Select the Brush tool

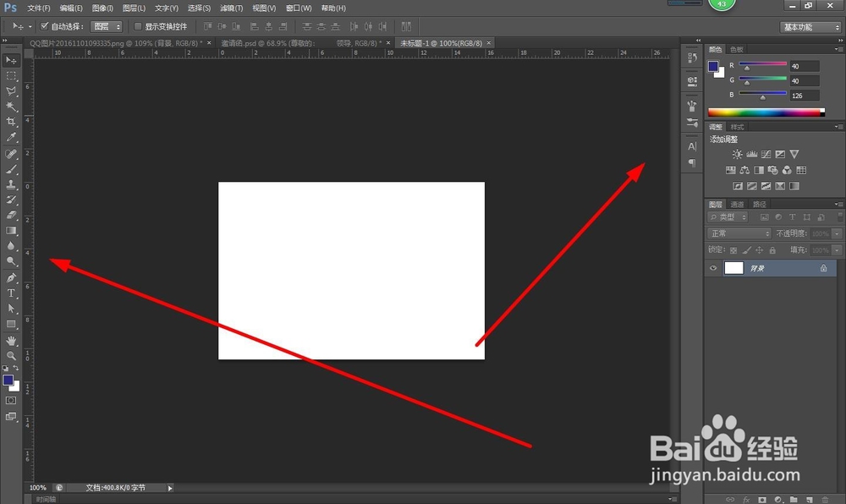pyautogui.click(x=11, y=169)
